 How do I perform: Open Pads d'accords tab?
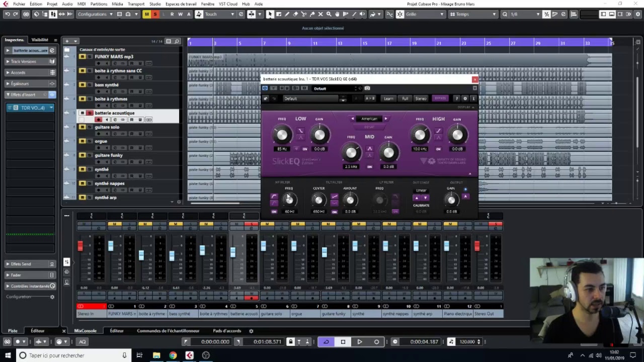227,331
